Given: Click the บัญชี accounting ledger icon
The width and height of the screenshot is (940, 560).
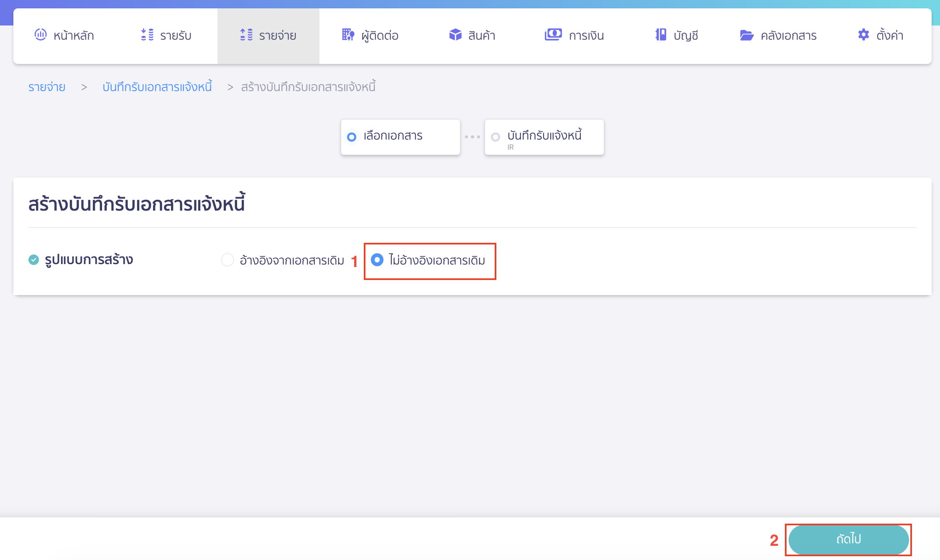Looking at the screenshot, I should point(661,35).
